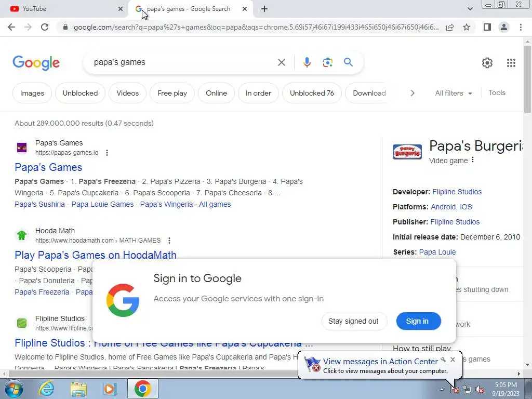Select the Free play filter chip

point(172,93)
